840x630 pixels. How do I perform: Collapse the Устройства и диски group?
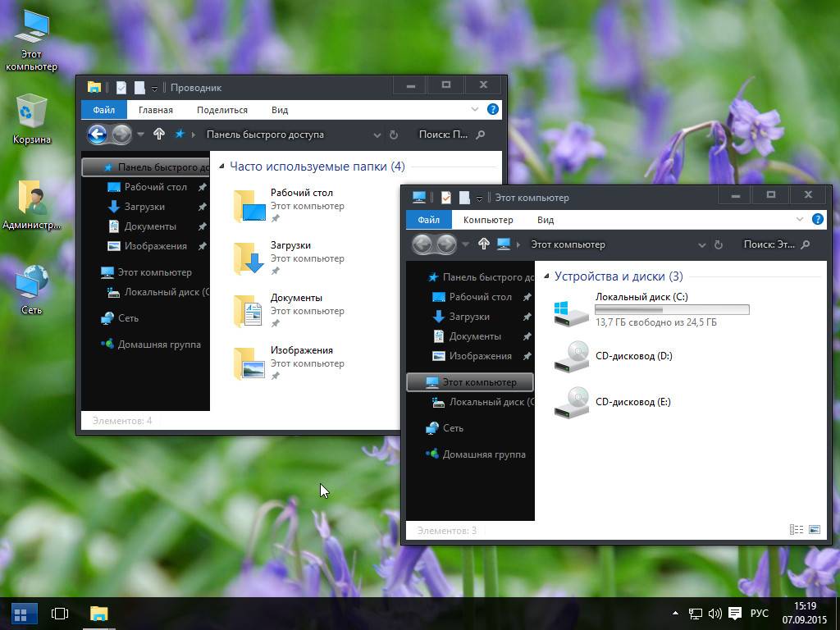click(x=546, y=276)
